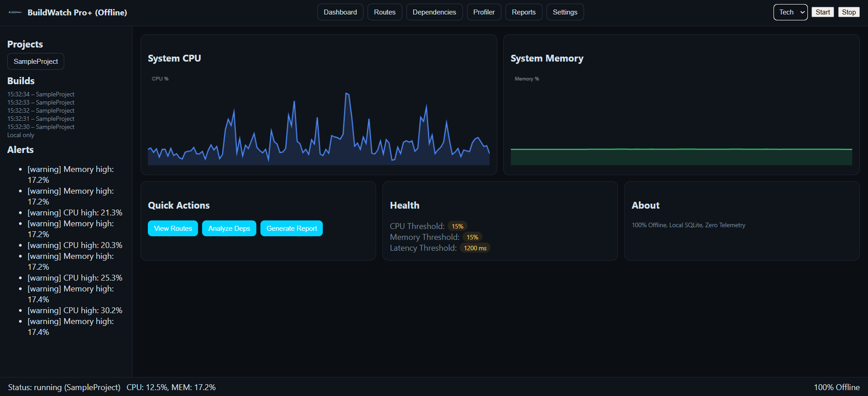Click the 'CPU: 12.5%, MEM: 17.2%' status readout
Image resolution: width=868 pixels, height=396 pixels.
point(171,387)
